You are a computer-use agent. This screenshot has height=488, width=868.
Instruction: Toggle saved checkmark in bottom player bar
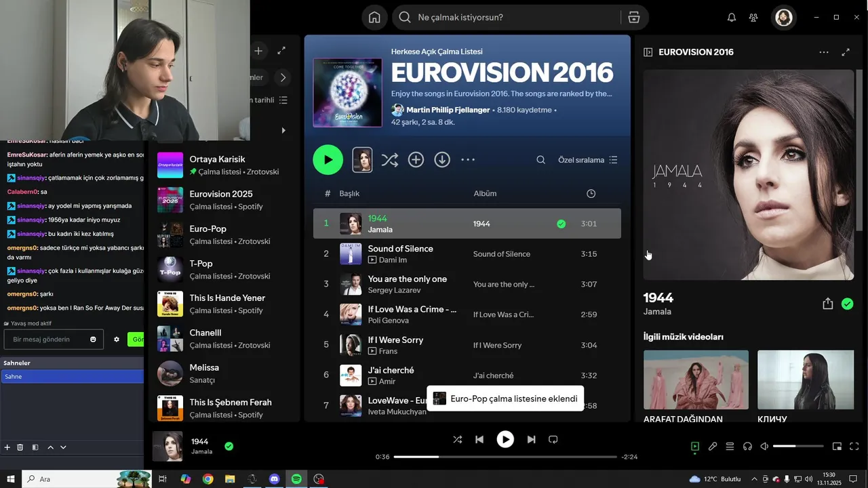(229, 446)
